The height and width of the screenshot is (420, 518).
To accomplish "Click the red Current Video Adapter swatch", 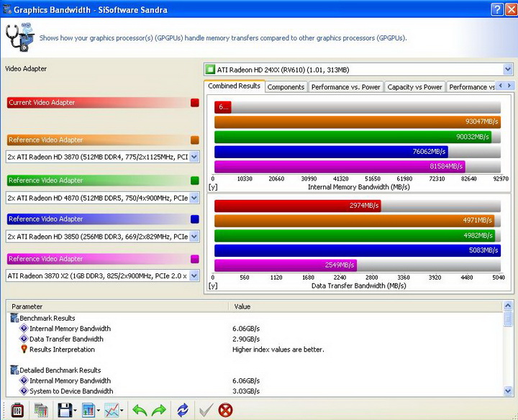I will (194, 102).
